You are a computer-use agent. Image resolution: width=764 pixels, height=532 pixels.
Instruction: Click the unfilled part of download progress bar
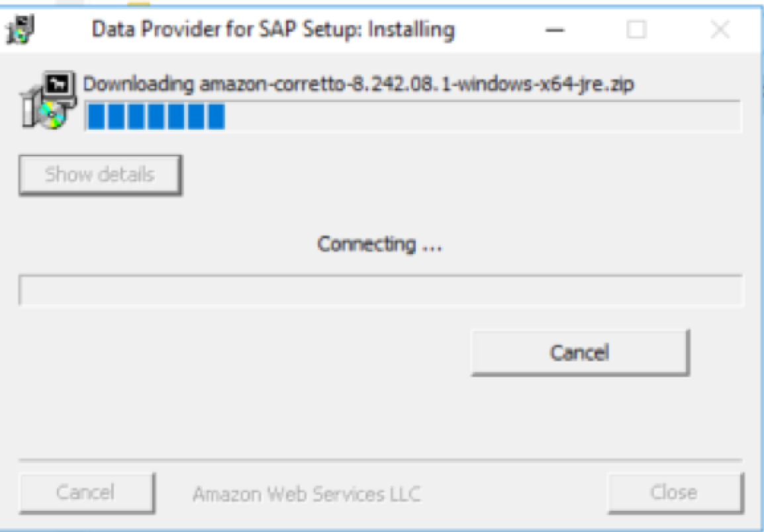click(x=482, y=118)
